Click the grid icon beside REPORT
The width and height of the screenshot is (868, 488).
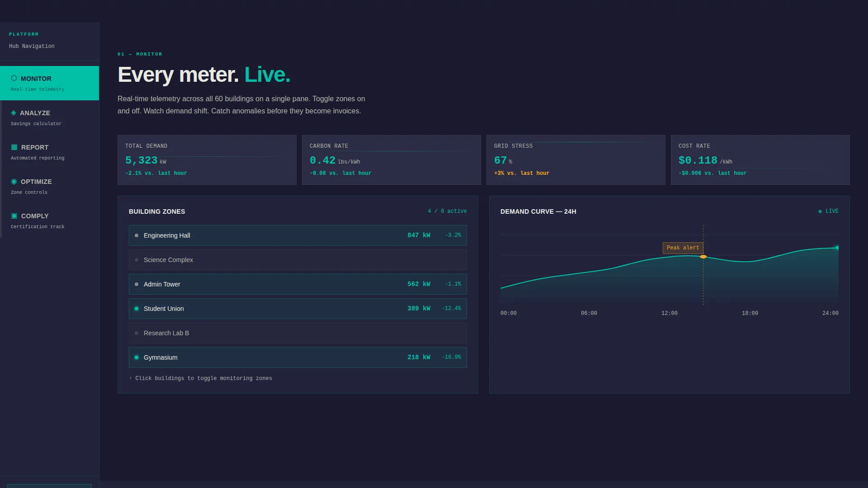coord(14,147)
